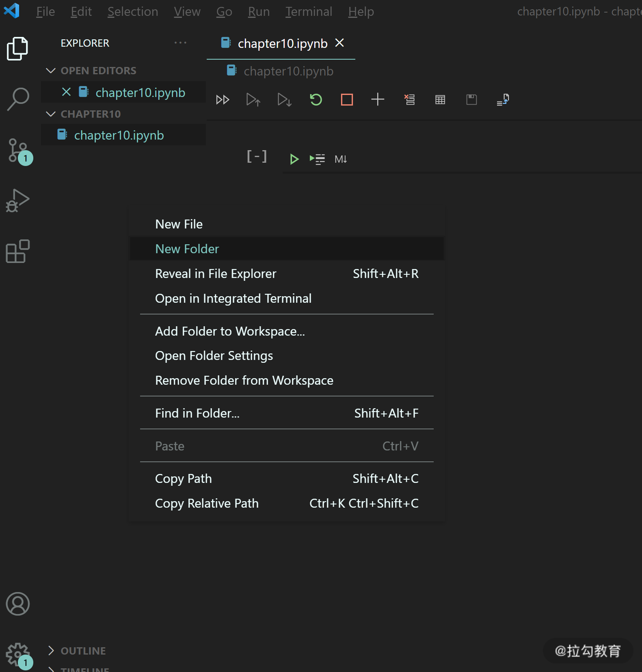Image resolution: width=642 pixels, height=672 pixels.
Task: Choose New Folder from context menu
Action: tap(287, 249)
